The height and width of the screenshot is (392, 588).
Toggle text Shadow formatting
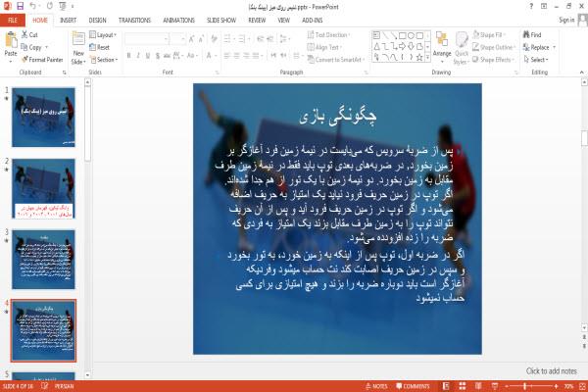point(158,56)
